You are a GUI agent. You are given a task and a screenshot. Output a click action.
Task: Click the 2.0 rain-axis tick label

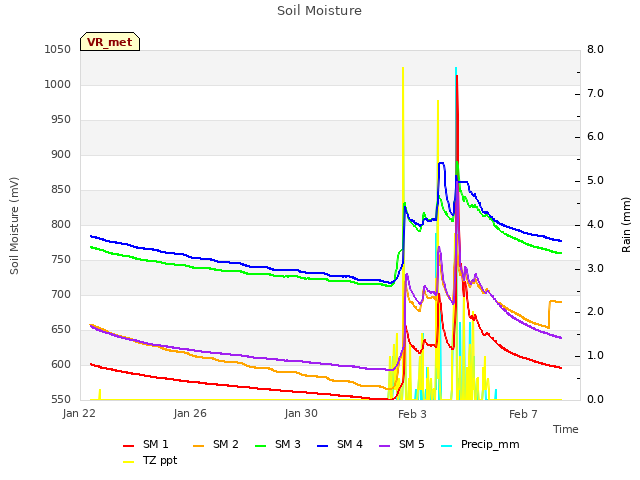(x=596, y=312)
